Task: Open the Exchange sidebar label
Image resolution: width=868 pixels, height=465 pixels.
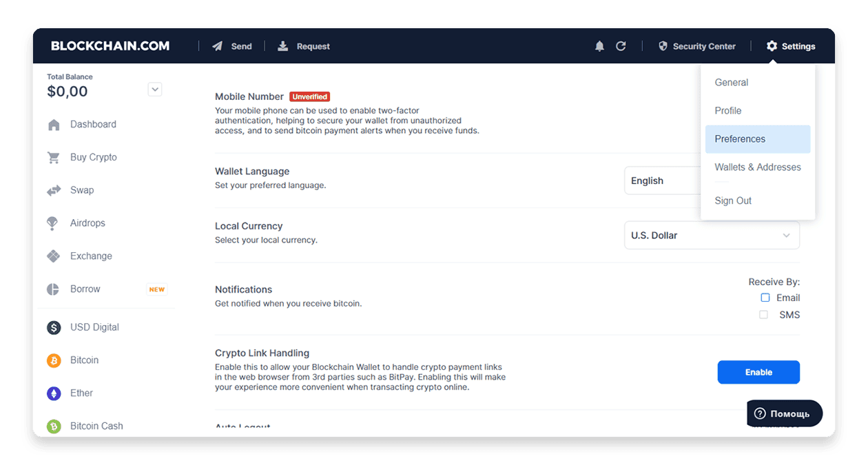Action: point(91,256)
